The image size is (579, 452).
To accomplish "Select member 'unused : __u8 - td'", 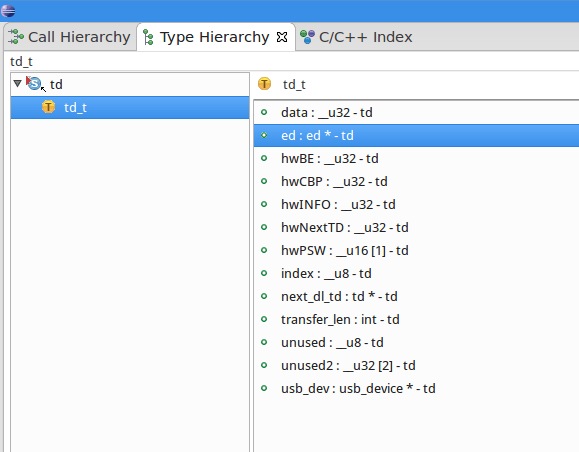I will pos(416,342).
